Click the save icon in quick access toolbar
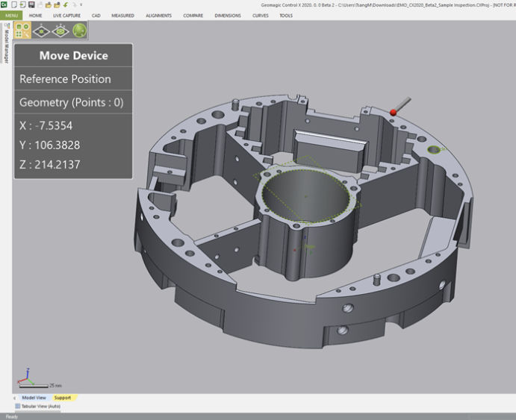The width and height of the screenshot is (516, 420). point(31,4)
